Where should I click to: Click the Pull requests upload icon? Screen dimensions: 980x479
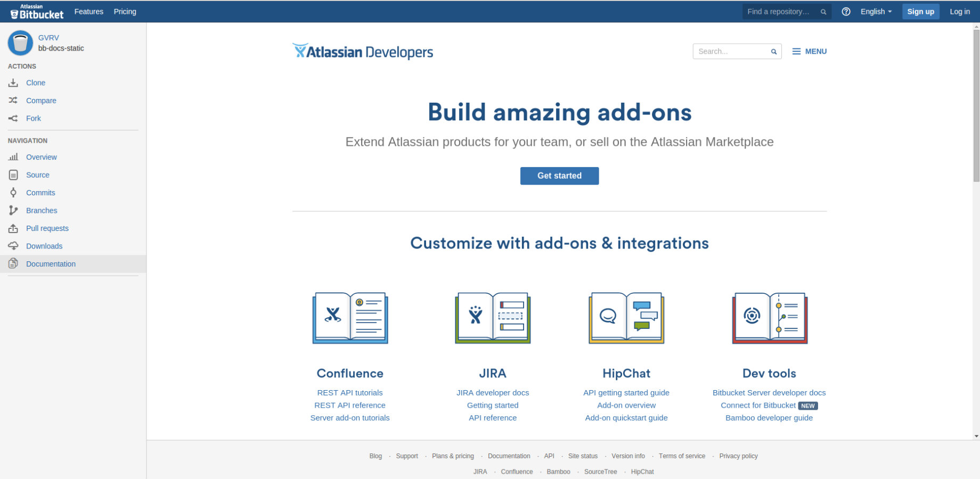point(13,228)
